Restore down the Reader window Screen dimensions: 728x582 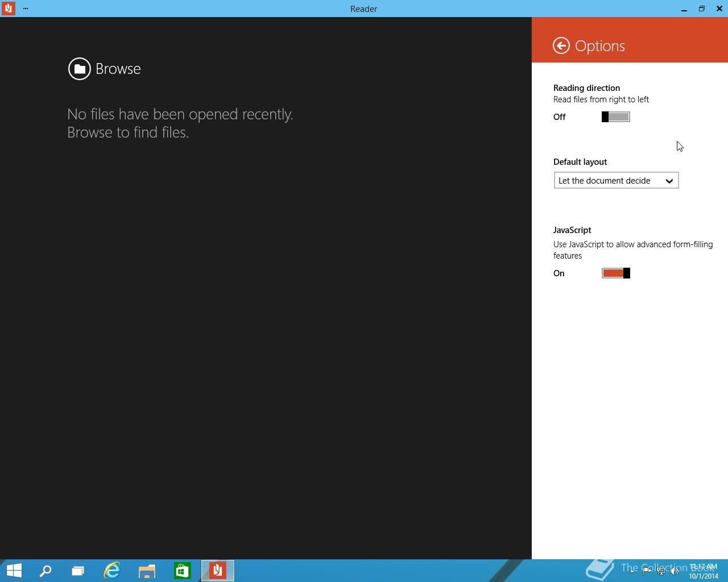702,9
